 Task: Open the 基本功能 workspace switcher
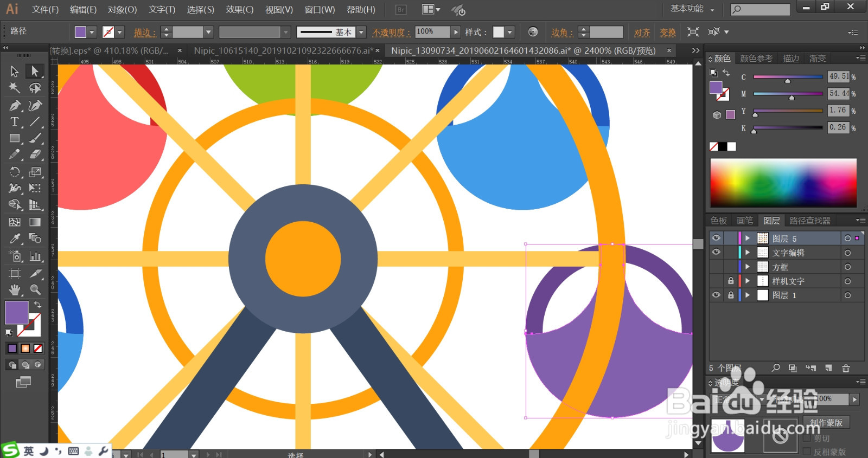pos(692,9)
